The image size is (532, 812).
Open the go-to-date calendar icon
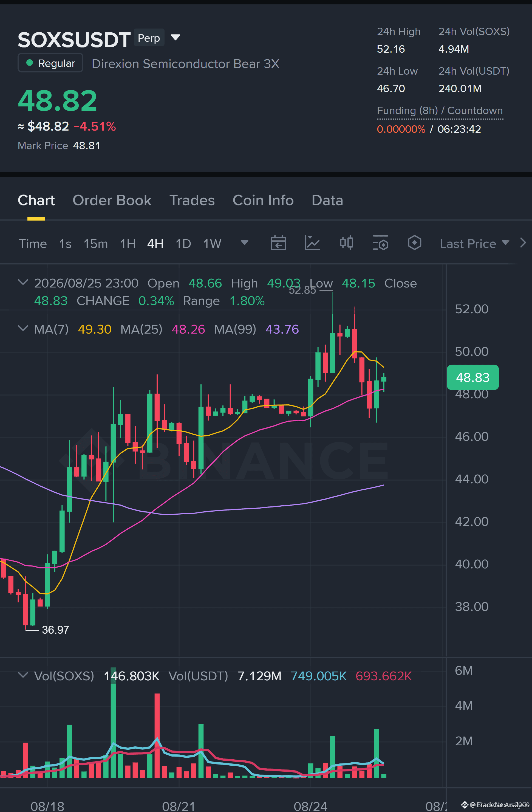tap(278, 243)
